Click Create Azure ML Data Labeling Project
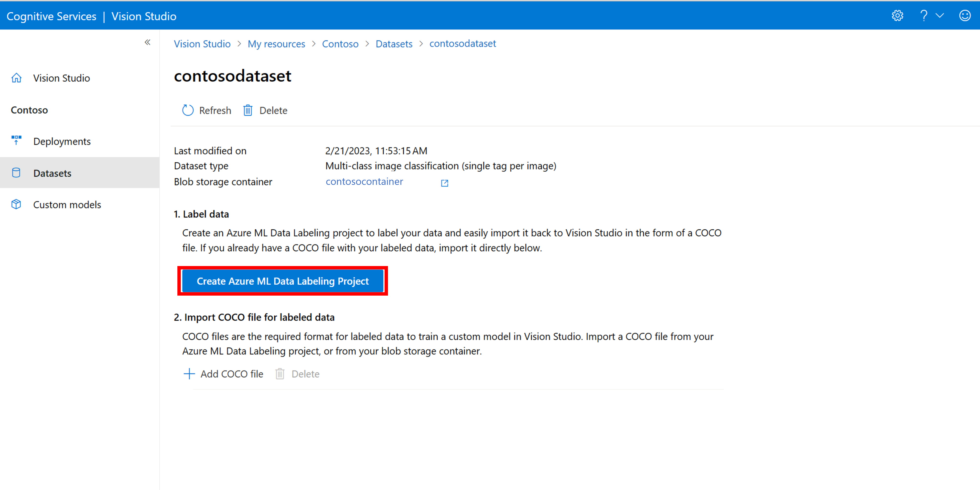980x490 pixels. point(282,281)
